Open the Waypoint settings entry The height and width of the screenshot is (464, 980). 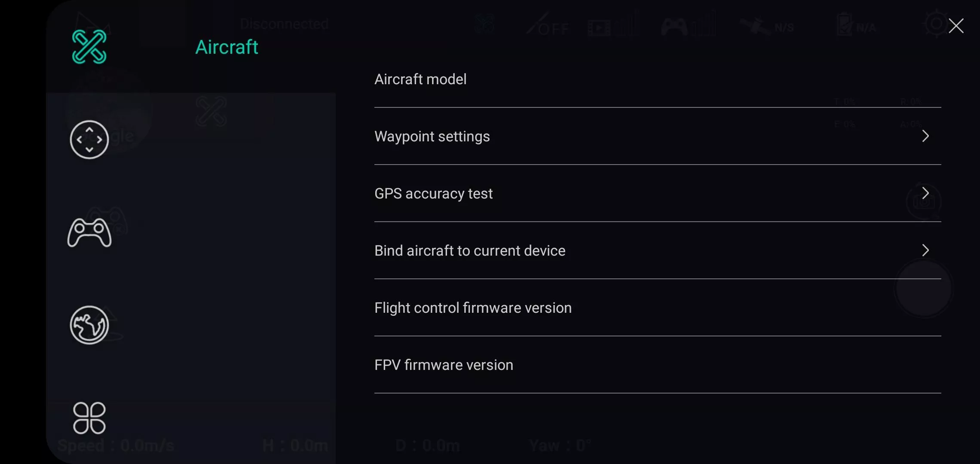point(658,136)
